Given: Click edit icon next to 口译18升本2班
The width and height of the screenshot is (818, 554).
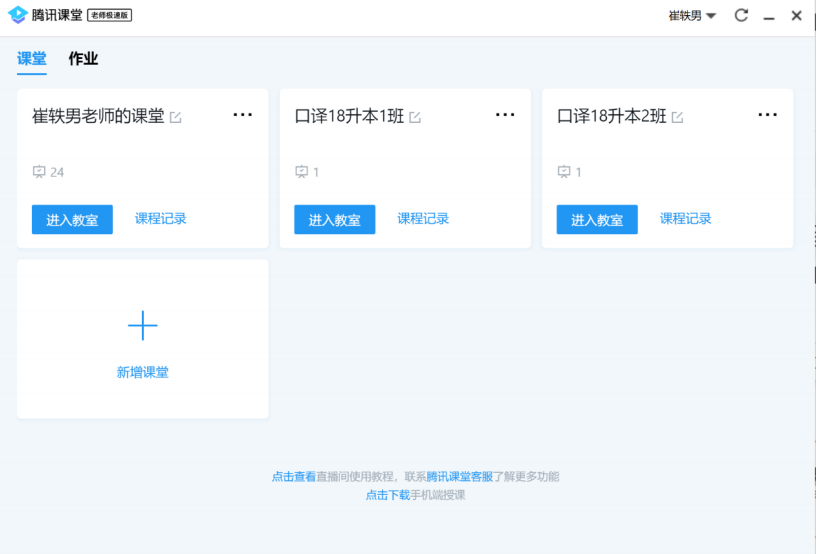Looking at the screenshot, I should coord(677,117).
